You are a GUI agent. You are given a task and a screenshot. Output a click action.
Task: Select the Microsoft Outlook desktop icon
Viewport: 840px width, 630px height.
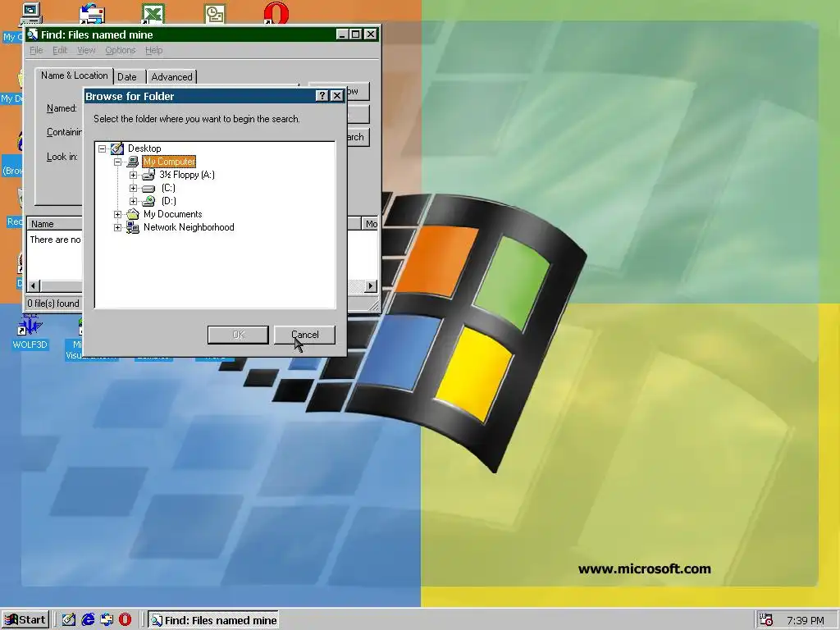214,12
